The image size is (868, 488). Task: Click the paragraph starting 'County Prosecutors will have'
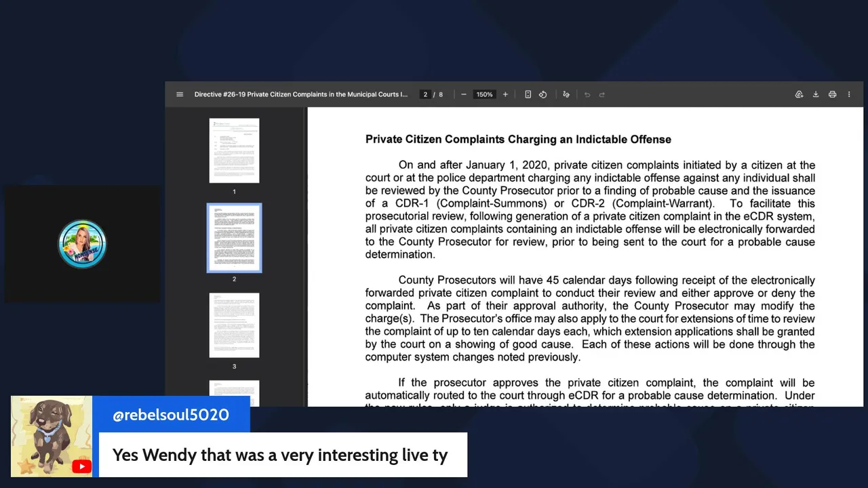click(x=590, y=319)
